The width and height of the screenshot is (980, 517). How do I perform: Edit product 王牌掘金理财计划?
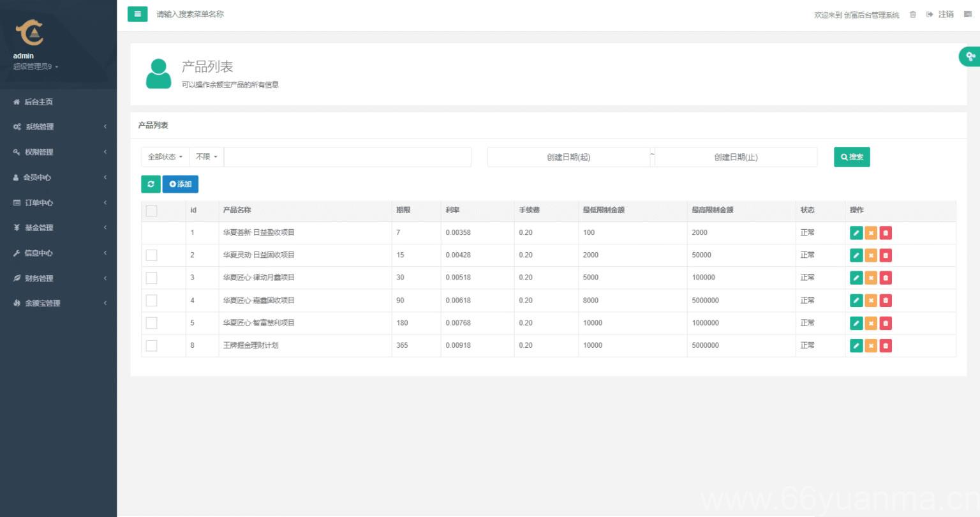pyautogui.click(x=856, y=345)
